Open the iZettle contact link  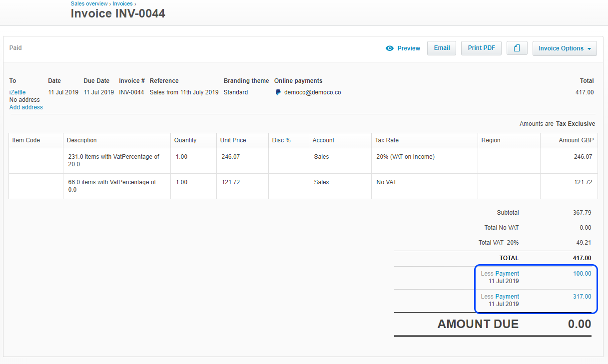[17, 92]
